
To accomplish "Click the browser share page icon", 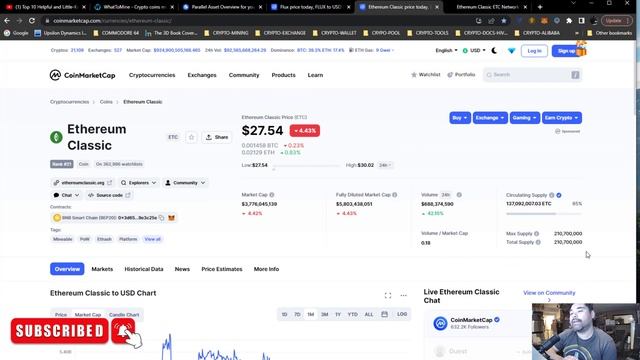I will [x=491, y=20].
